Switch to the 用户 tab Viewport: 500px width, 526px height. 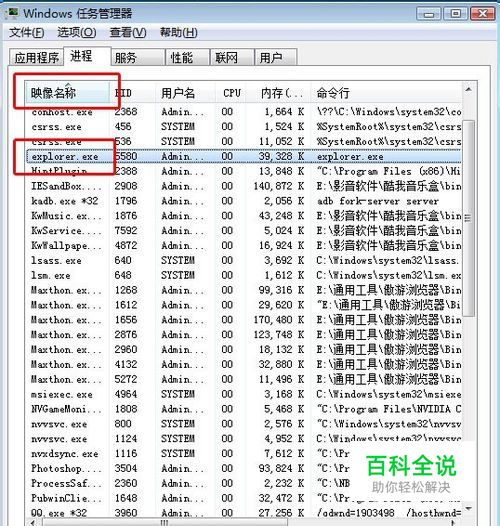[x=276, y=57]
